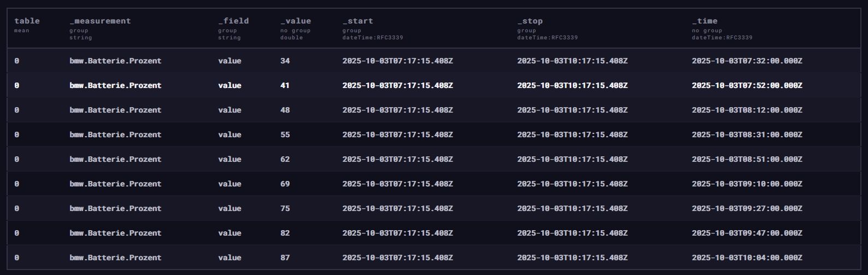Screen dimensions: 868x275
Task: Click the table column header
Action: (27, 21)
